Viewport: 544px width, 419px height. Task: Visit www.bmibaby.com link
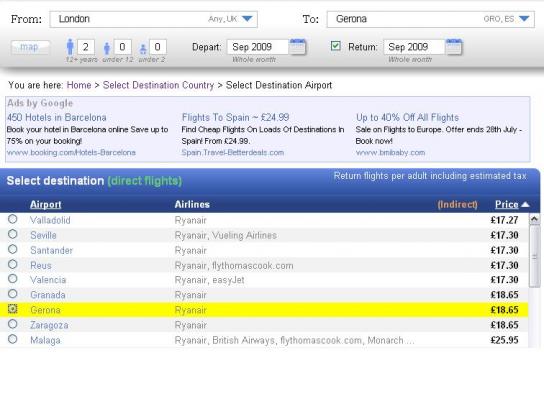390,153
